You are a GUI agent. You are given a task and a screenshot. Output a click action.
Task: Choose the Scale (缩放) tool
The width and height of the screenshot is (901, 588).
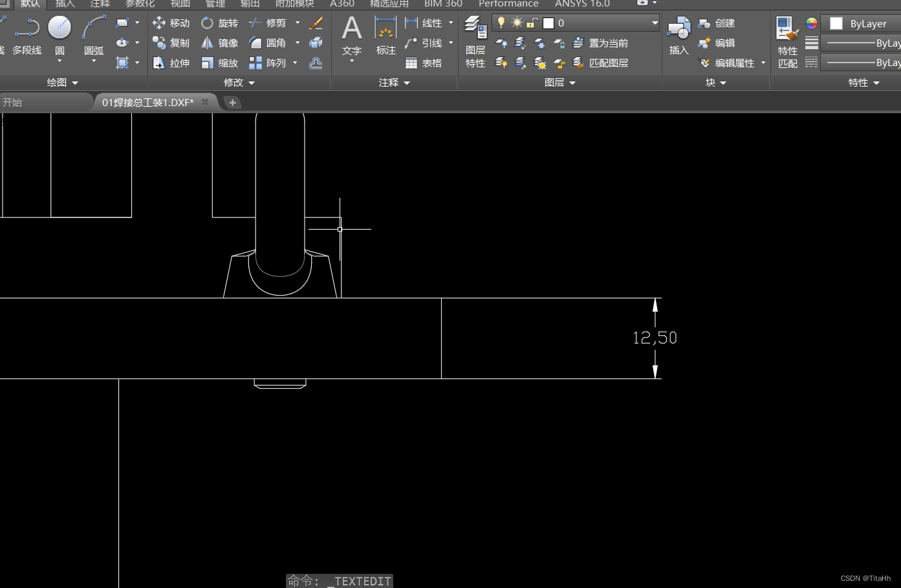[219, 63]
